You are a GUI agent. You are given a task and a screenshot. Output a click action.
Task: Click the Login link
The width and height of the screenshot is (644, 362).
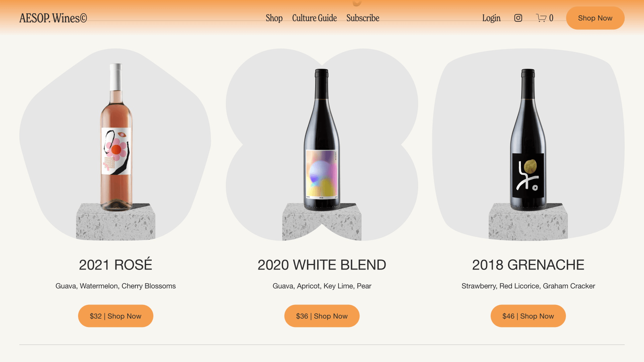click(491, 18)
